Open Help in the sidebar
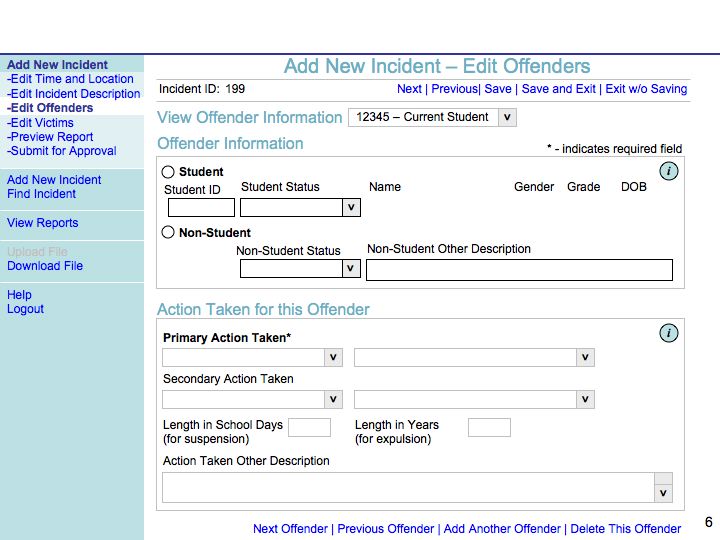 (x=19, y=295)
